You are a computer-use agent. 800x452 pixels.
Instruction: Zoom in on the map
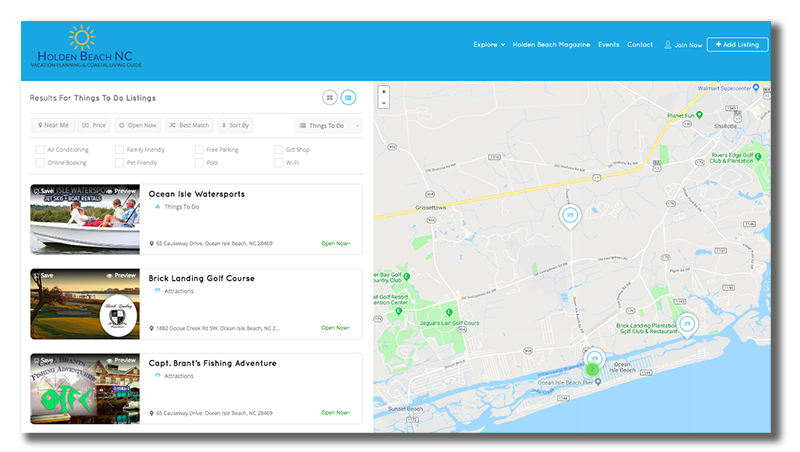click(x=384, y=92)
